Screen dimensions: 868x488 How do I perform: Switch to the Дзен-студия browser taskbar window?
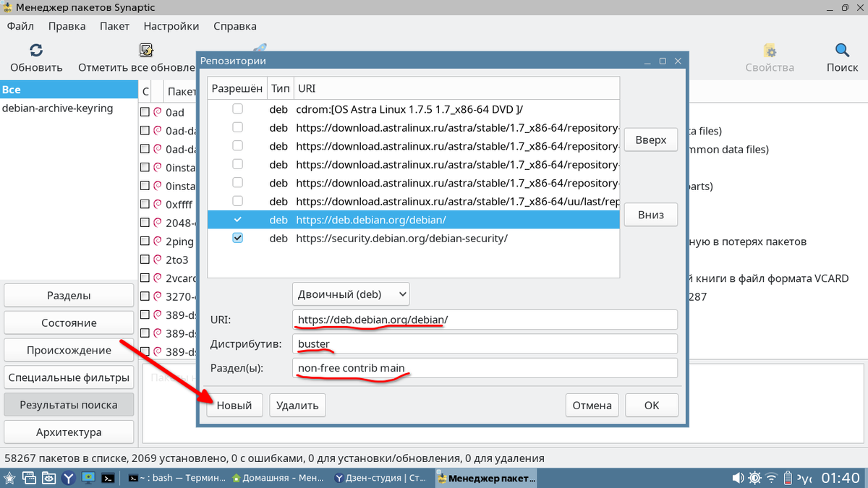point(383,478)
